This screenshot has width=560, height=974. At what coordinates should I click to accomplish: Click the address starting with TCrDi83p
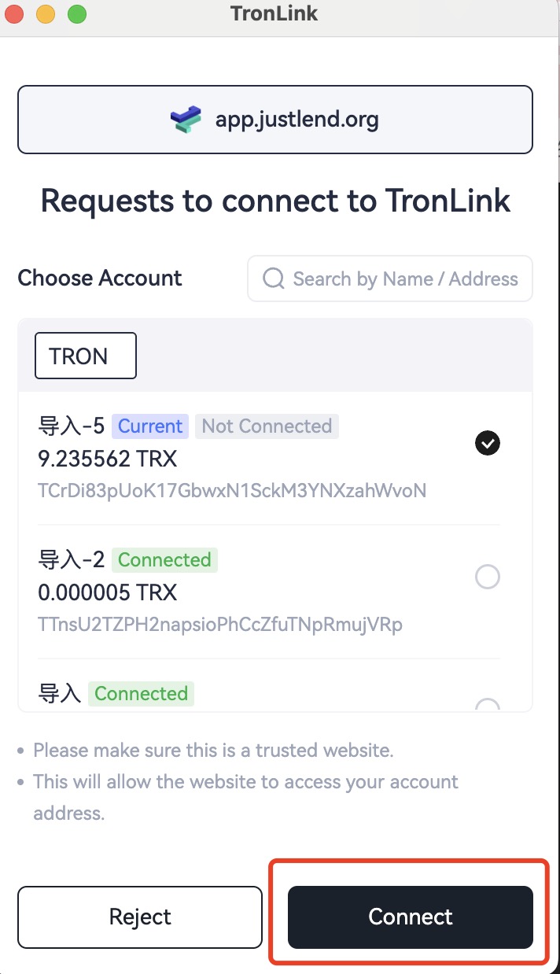pyautogui.click(x=232, y=491)
